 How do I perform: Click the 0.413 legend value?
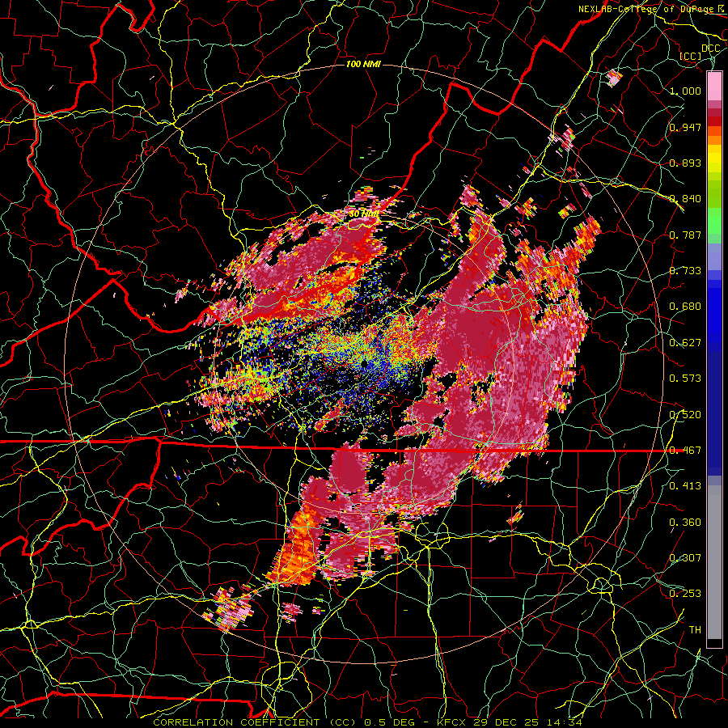(x=685, y=485)
